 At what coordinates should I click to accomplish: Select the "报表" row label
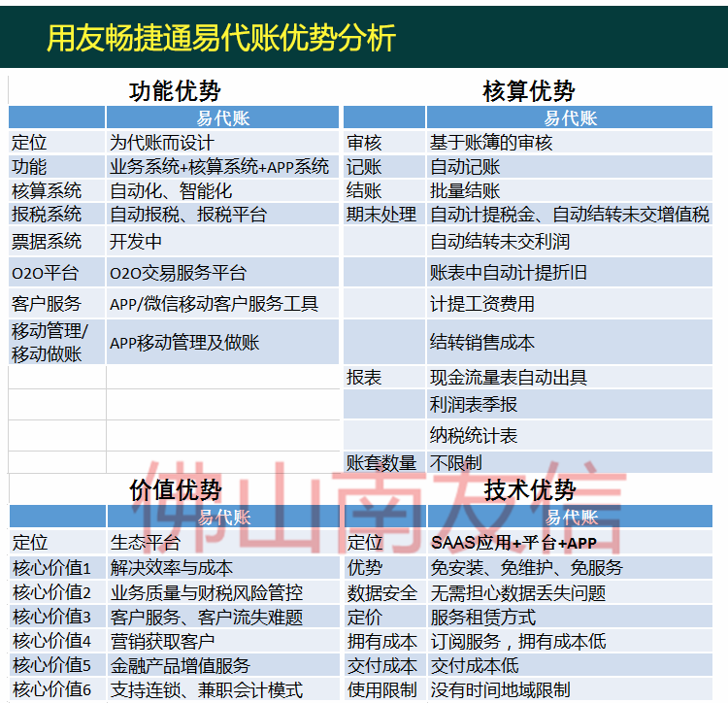(x=384, y=377)
